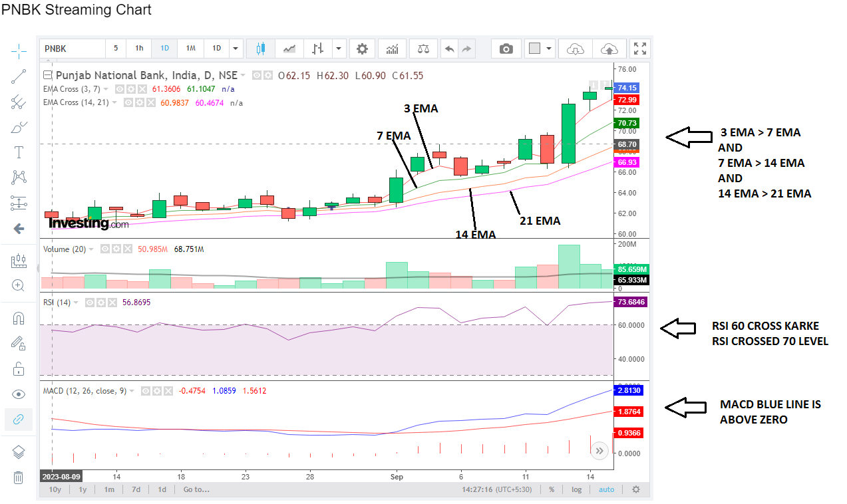Open chart properties gear in top toolbar
847x504 pixels.
point(362,49)
